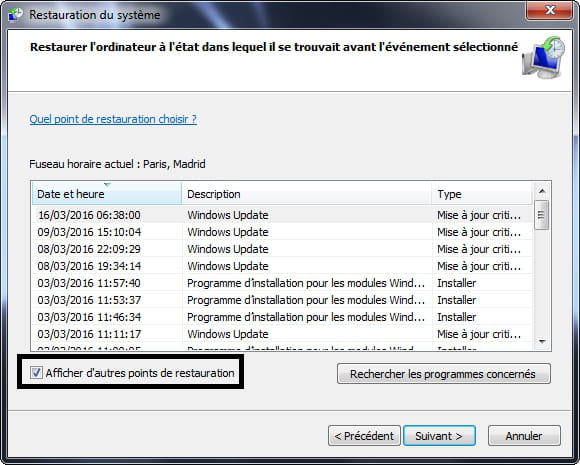Select restore point 16/03/2016 06:38:00

click(x=282, y=215)
